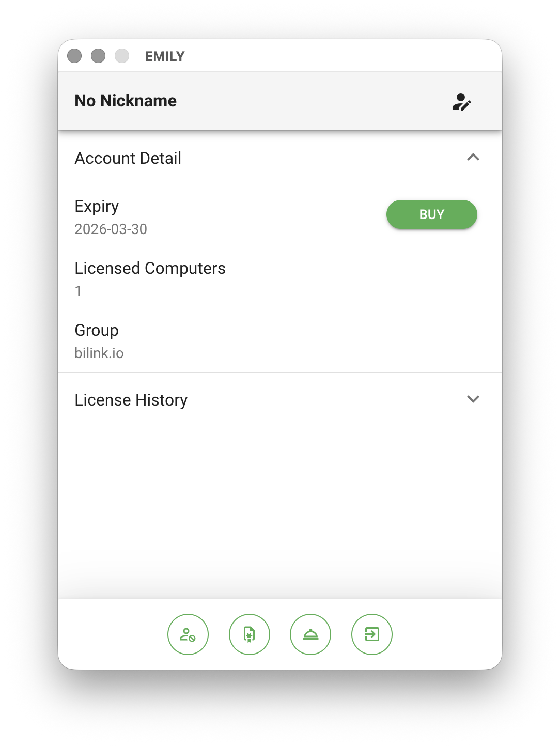
Task: Click the licensed computers count 1
Action: [x=78, y=291]
